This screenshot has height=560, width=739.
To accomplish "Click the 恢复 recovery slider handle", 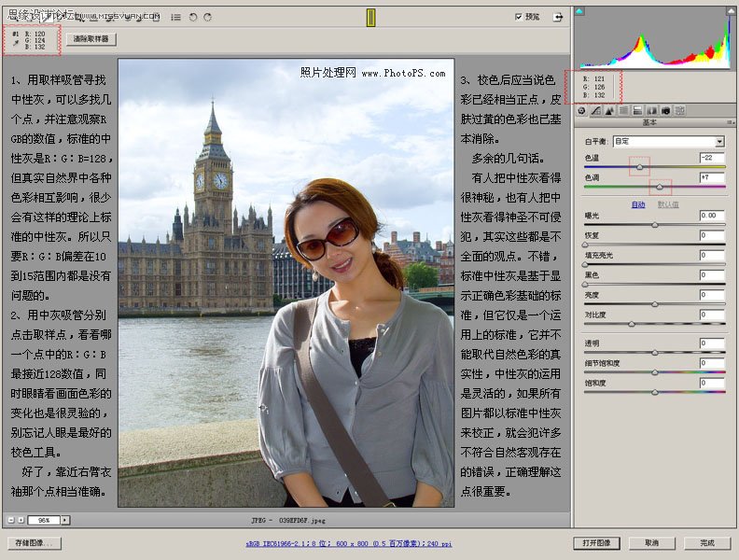I will pos(585,245).
